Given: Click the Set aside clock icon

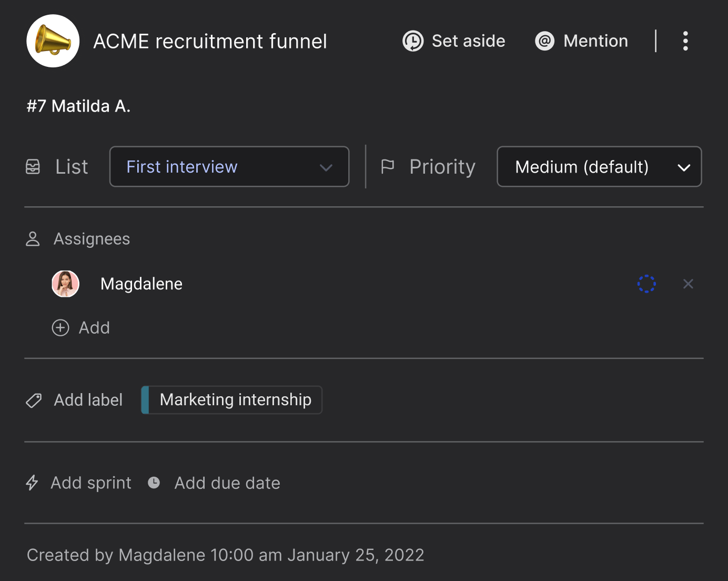Looking at the screenshot, I should pyautogui.click(x=413, y=41).
